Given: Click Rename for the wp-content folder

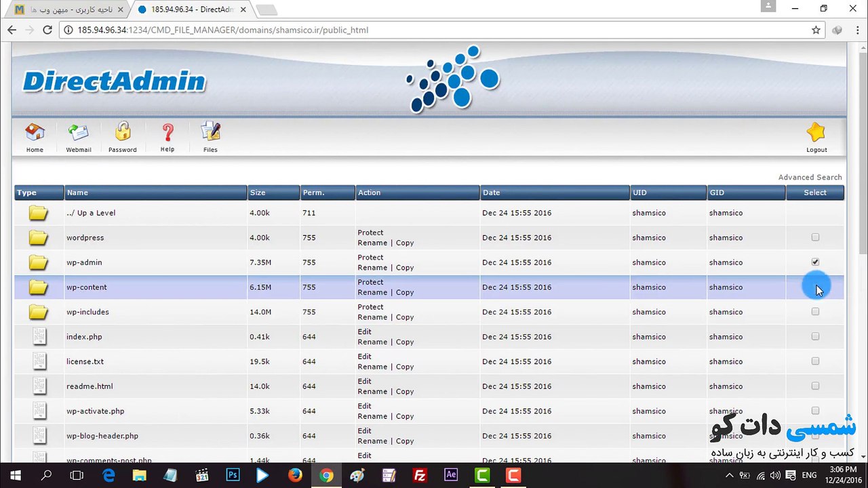Looking at the screenshot, I should 372,292.
